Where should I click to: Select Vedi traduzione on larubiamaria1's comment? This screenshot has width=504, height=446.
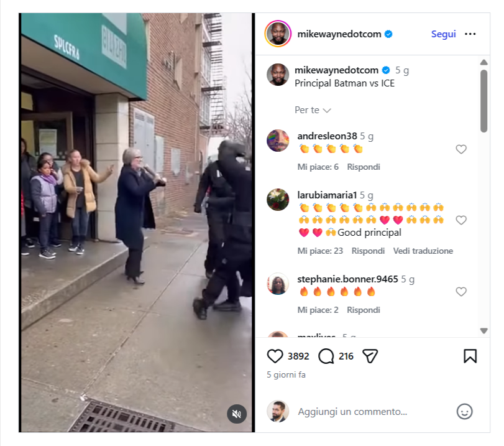pyautogui.click(x=423, y=251)
